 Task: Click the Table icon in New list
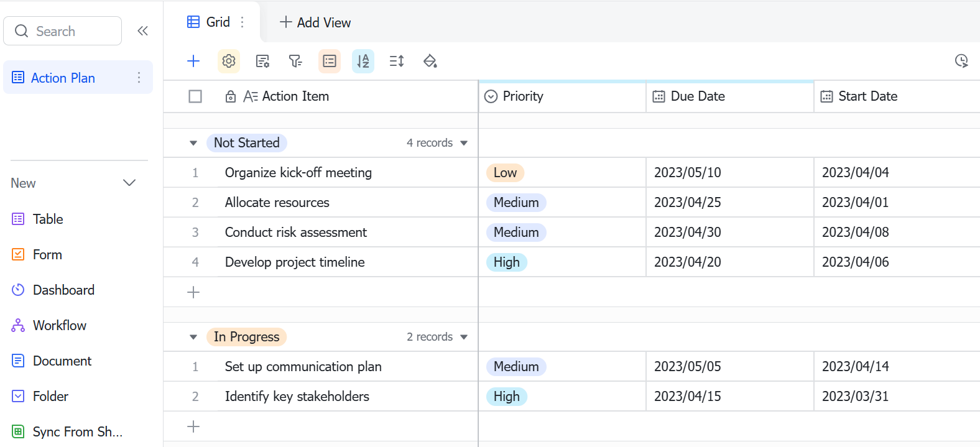pyautogui.click(x=18, y=219)
